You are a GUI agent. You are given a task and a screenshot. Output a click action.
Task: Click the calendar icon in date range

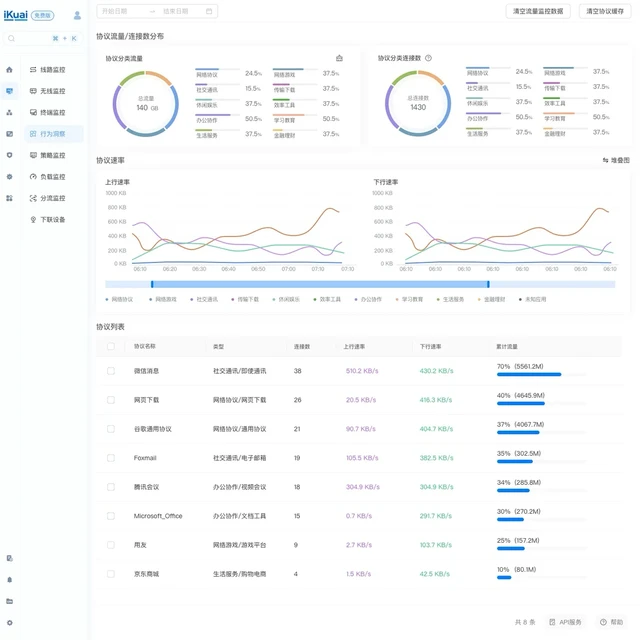click(x=209, y=11)
